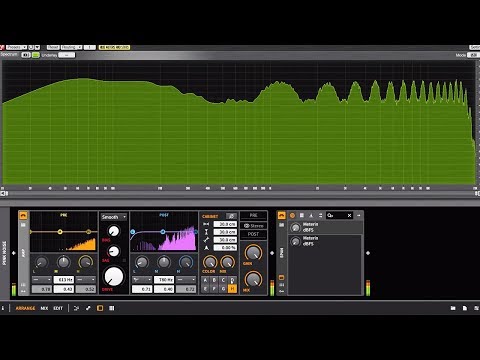Adjust the amp output Gain knob
The height and width of the screenshot is (360, 480).
click(x=253, y=253)
